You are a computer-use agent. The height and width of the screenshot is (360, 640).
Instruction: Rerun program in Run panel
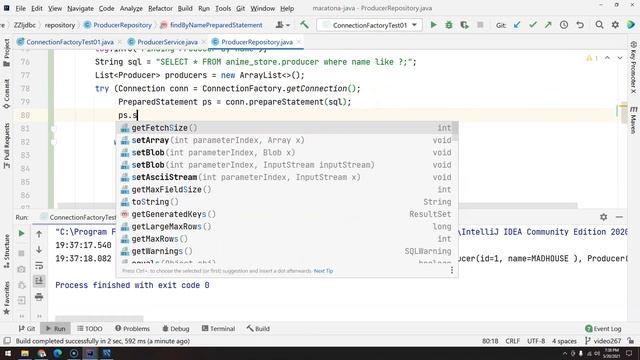pos(21,233)
